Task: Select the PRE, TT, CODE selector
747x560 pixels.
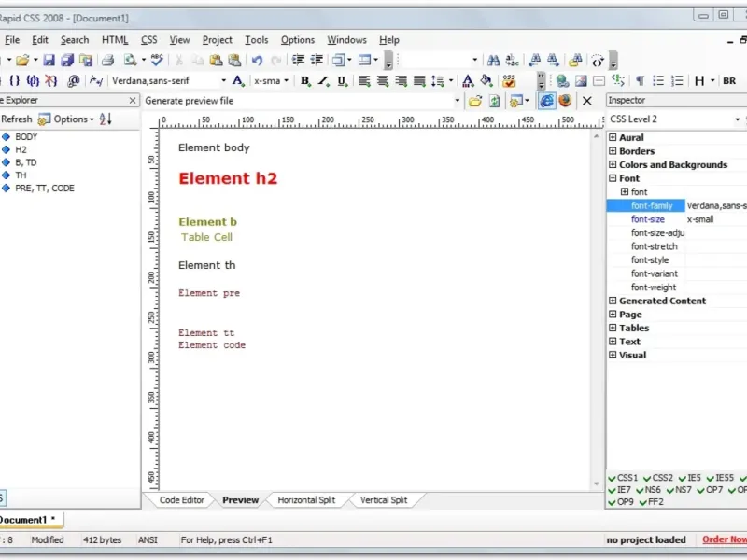Action: 44,189
